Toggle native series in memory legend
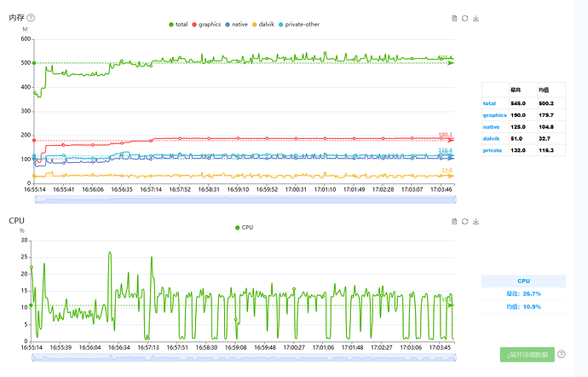 coord(236,25)
